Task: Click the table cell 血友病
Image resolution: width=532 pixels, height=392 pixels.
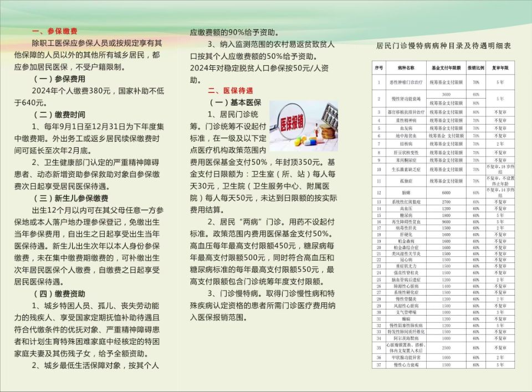Action: [406, 128]
